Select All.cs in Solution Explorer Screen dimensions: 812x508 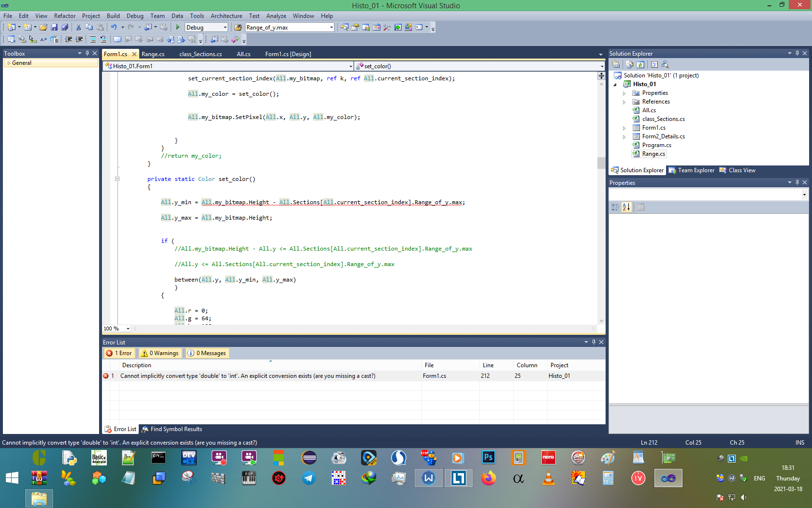tap(649, 110)
